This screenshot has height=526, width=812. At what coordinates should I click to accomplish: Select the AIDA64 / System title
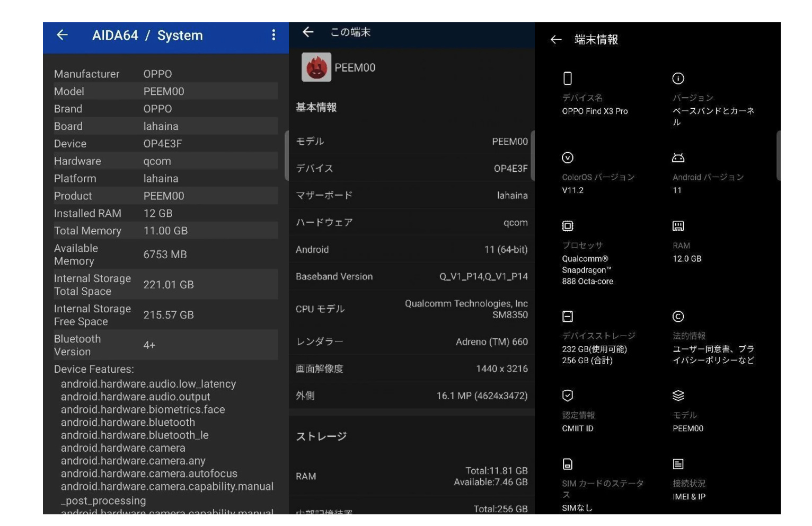(147, 36)
